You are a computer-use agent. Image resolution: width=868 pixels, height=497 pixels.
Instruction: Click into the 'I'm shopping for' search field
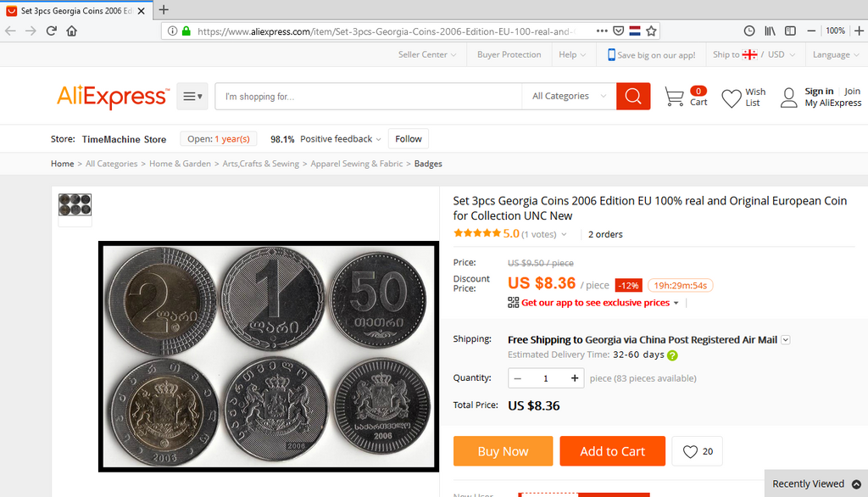coord(369,97)
